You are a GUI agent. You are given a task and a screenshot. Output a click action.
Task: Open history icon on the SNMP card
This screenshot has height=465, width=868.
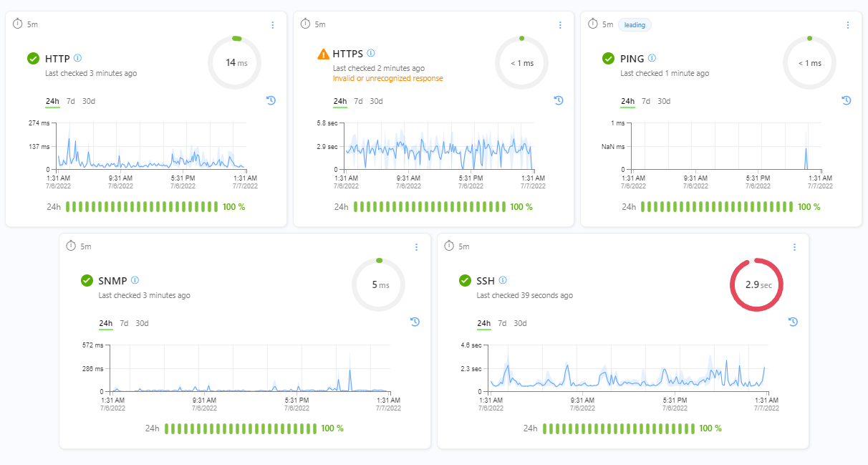click(415, 322)
